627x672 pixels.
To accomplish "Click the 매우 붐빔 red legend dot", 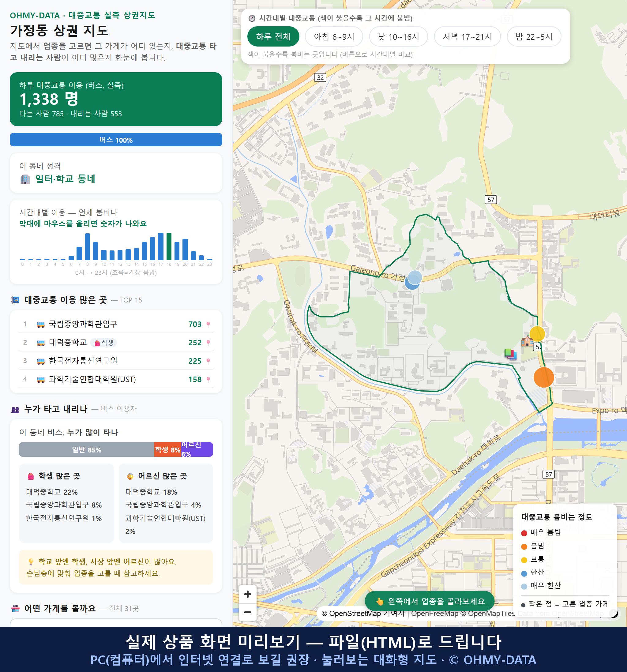I will (x=524, y=533).
